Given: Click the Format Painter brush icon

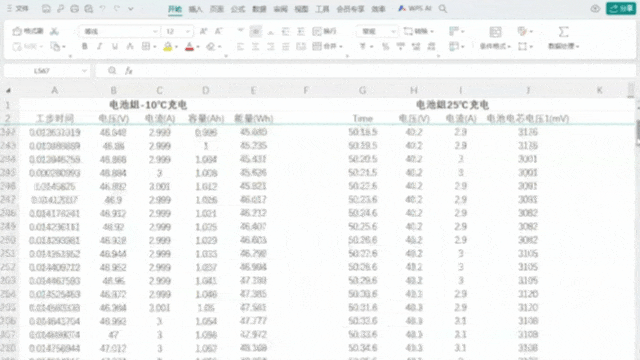Looking at the screenshot, I should tap(17, 31).
